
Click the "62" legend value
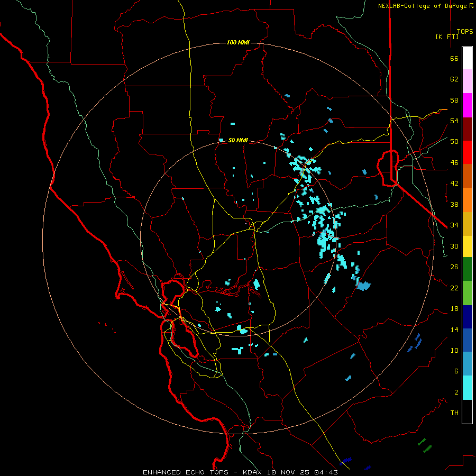454,79
